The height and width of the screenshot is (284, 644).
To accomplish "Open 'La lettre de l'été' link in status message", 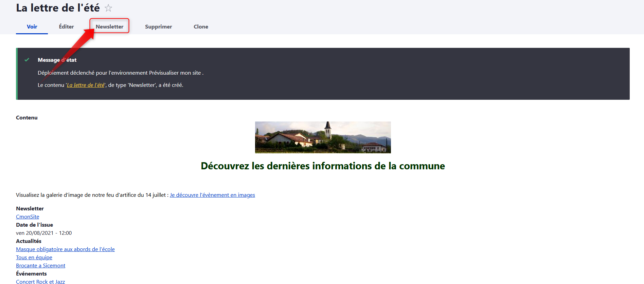I will point(86,85).
